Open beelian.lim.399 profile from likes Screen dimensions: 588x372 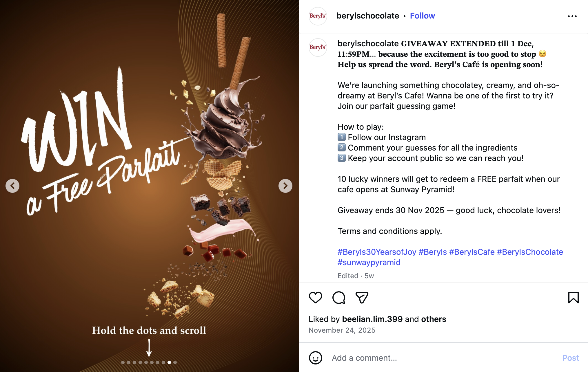[x=372, y=319]
